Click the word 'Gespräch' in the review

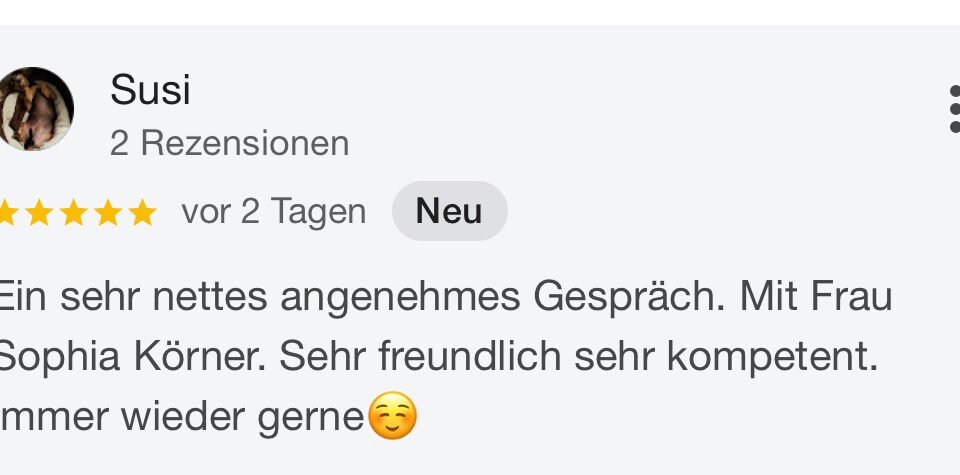tap(625, 298)
